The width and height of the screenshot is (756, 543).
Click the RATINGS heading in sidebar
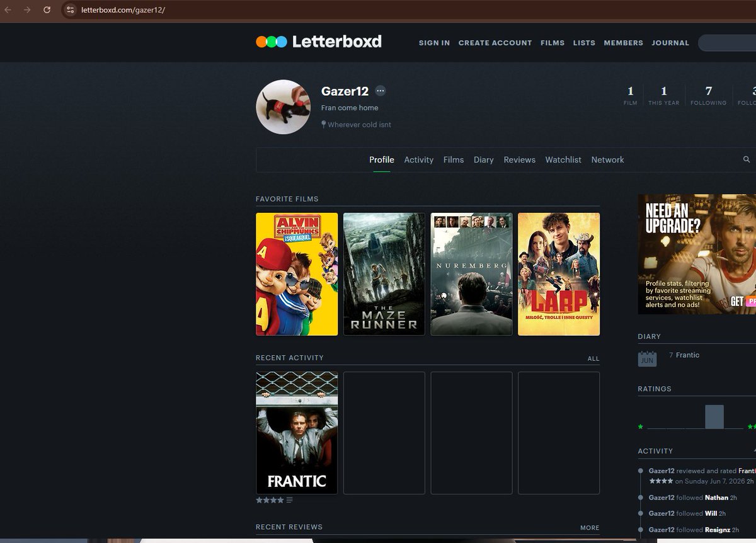655,389
